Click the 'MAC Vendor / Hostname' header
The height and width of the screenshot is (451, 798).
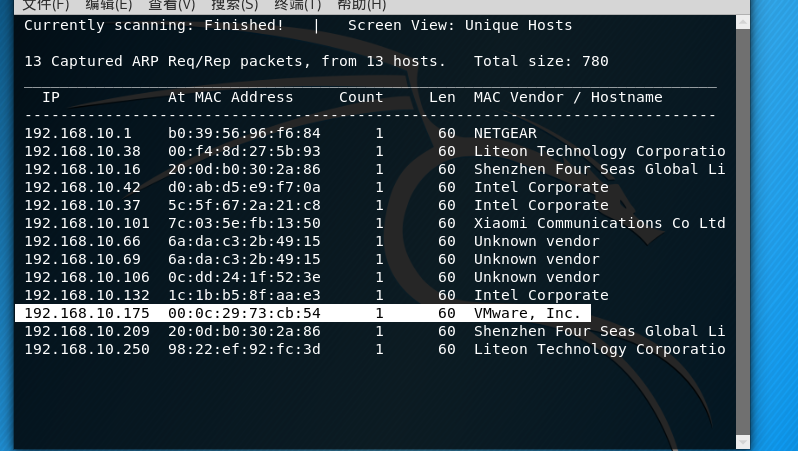tap(568, 97)
